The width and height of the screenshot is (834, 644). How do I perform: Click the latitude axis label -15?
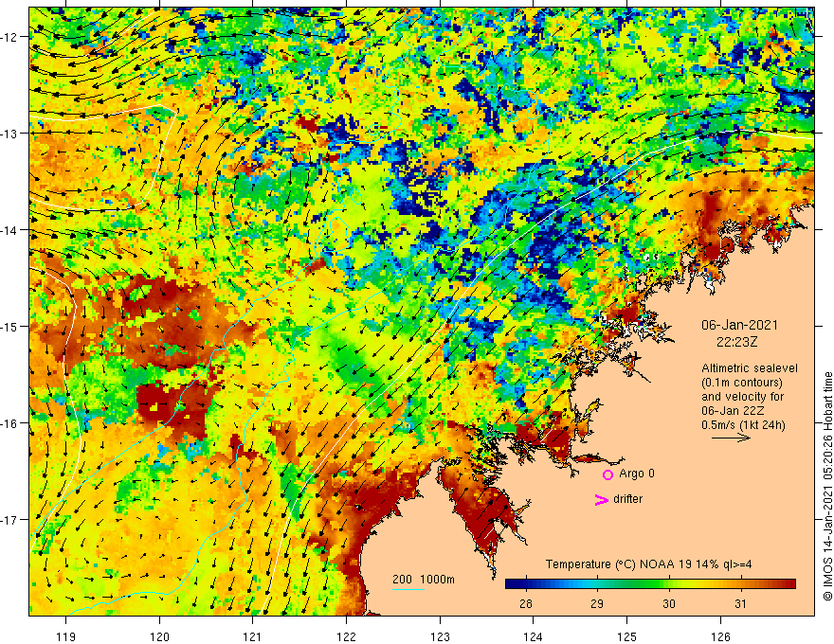(x=10, y=326)
